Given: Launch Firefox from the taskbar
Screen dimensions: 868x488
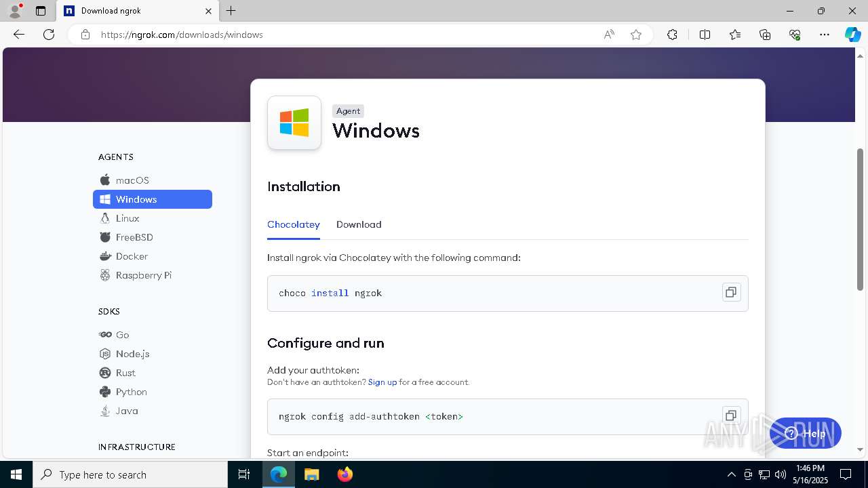Looking at the screenshot, I should [x=344, y=474].
